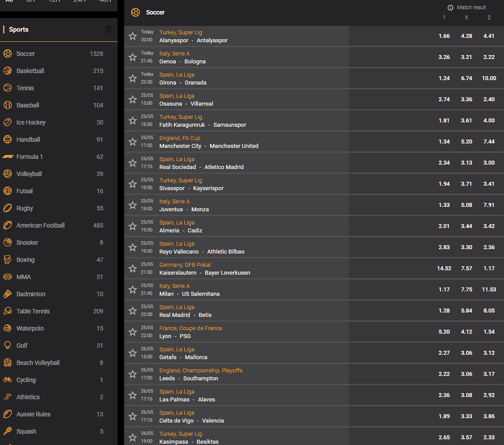Select 1.54 odds for PSG win
The width and height of the screenshot is (504, 445).
[489, 332]
